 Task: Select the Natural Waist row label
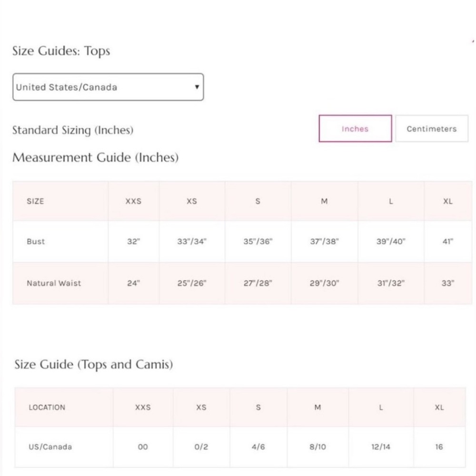tap(54, 283)
